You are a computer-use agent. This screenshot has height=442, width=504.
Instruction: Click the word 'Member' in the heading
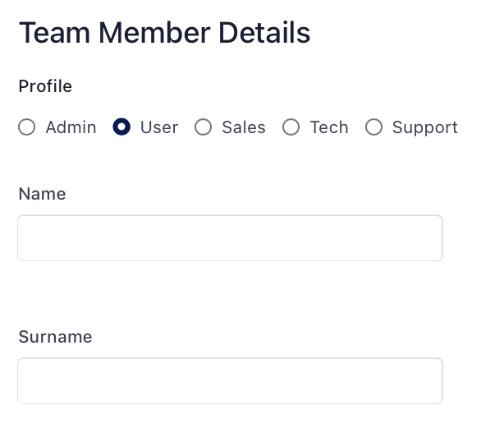coord(154,33)
